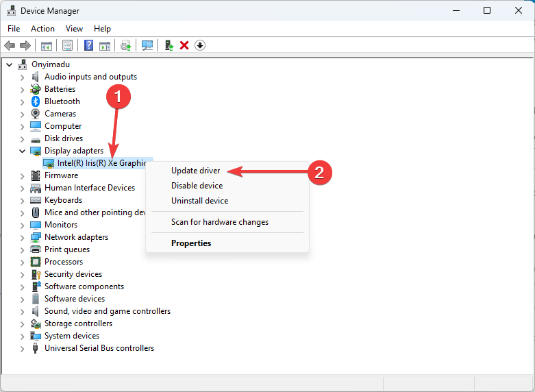The width and height of the screenshot is (535, 392).
Task: Click the back arrow in toolbar
Action: click(10, 45)
